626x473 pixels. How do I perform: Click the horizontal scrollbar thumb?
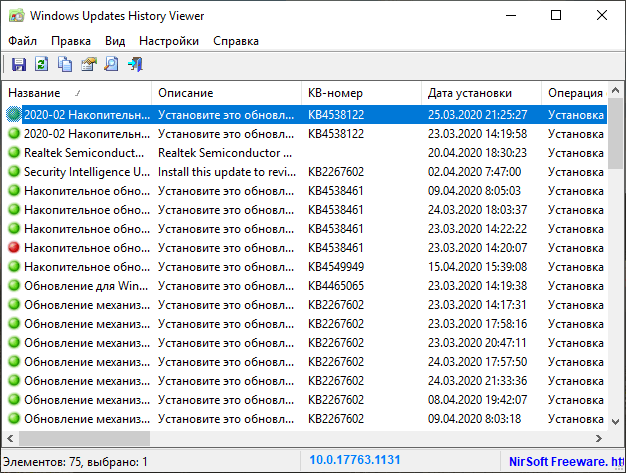[x=84, y=438]
